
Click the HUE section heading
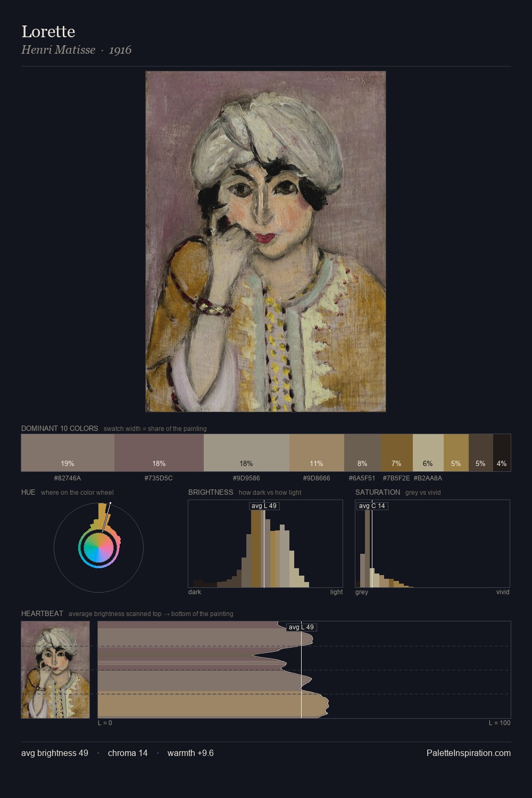tap(28, 492)
